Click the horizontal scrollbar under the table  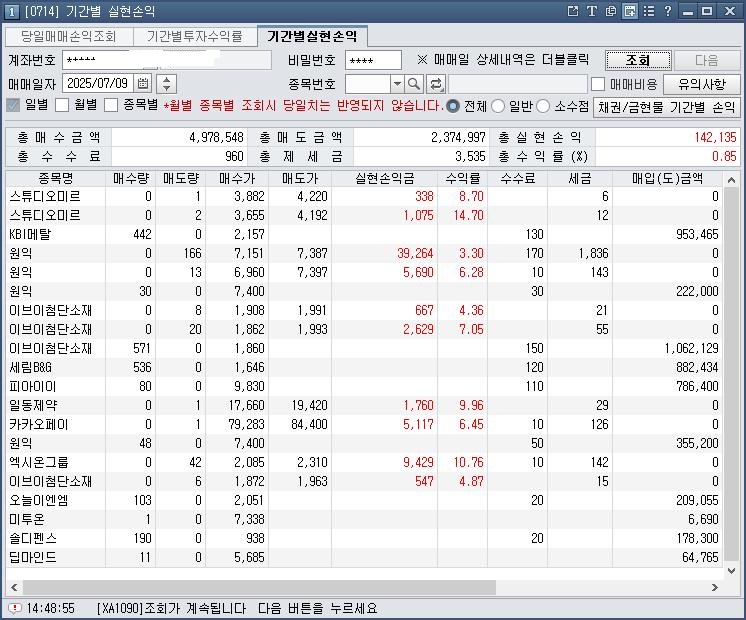pos(250,587)
